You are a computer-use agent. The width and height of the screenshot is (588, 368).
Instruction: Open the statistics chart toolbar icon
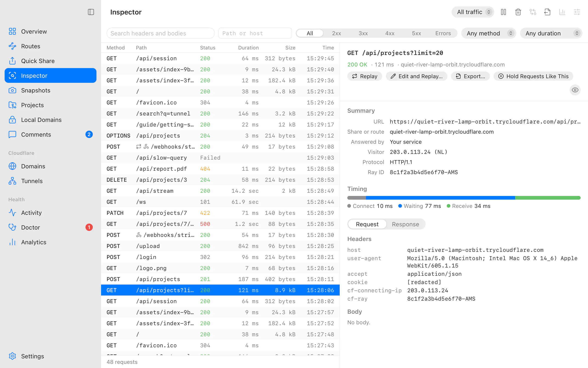pyautogui.click(x=562, y=12)
